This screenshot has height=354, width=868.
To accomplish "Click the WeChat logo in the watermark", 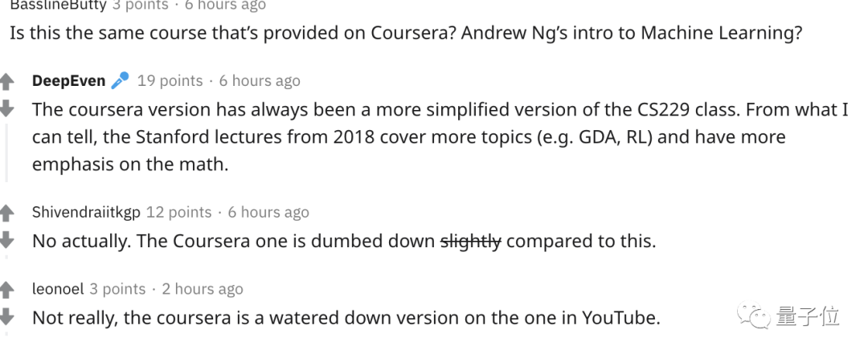I will pos(755,315).
